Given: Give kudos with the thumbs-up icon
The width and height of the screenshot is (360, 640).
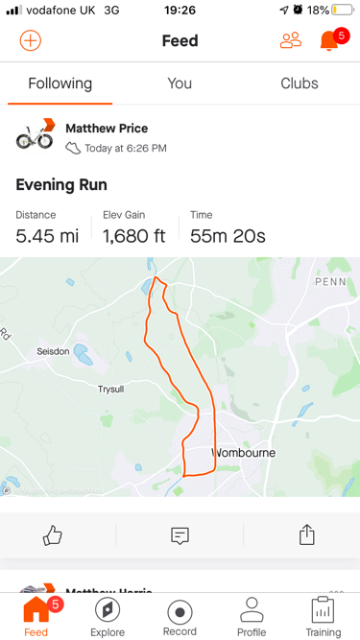Looking at the screenshot, I should click(x=53, y=535).
